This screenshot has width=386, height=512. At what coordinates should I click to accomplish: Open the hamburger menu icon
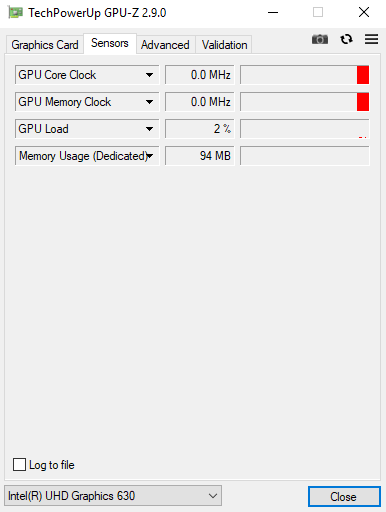371,39
